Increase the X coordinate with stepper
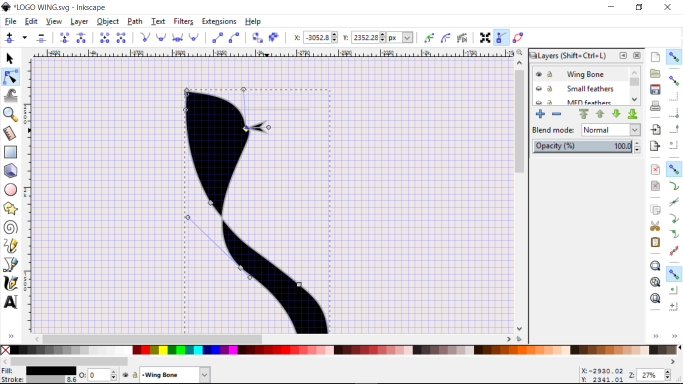Screen dimensions: 683x384 pos(335,35)
